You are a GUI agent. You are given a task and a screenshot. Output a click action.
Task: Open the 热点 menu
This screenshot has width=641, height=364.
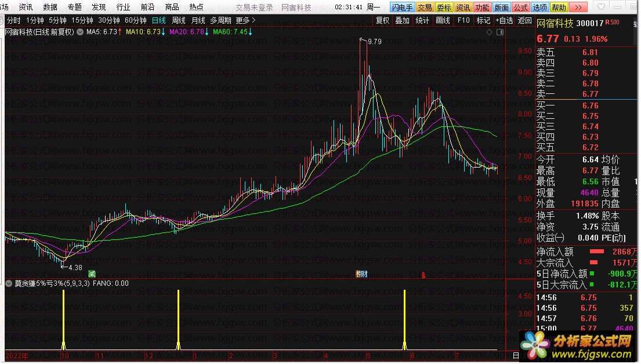pyautogui.click(x=196, y=7)
